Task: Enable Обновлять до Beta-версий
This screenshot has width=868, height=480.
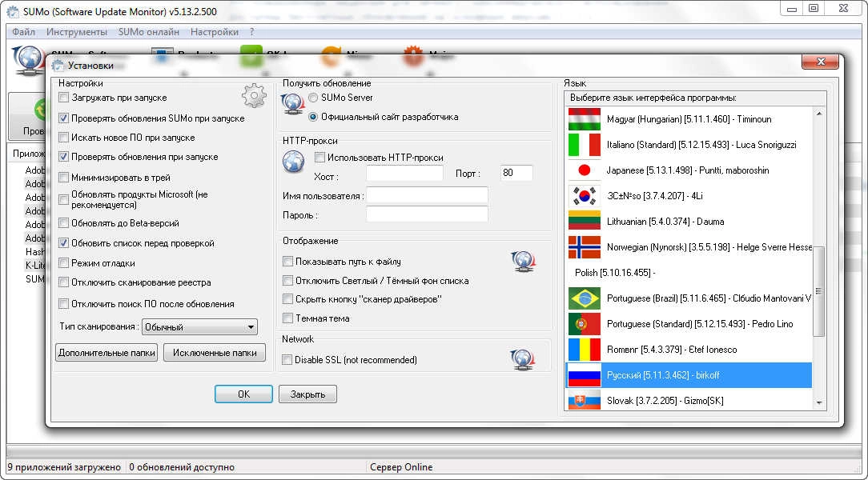Action: click(x=64, y=223)
